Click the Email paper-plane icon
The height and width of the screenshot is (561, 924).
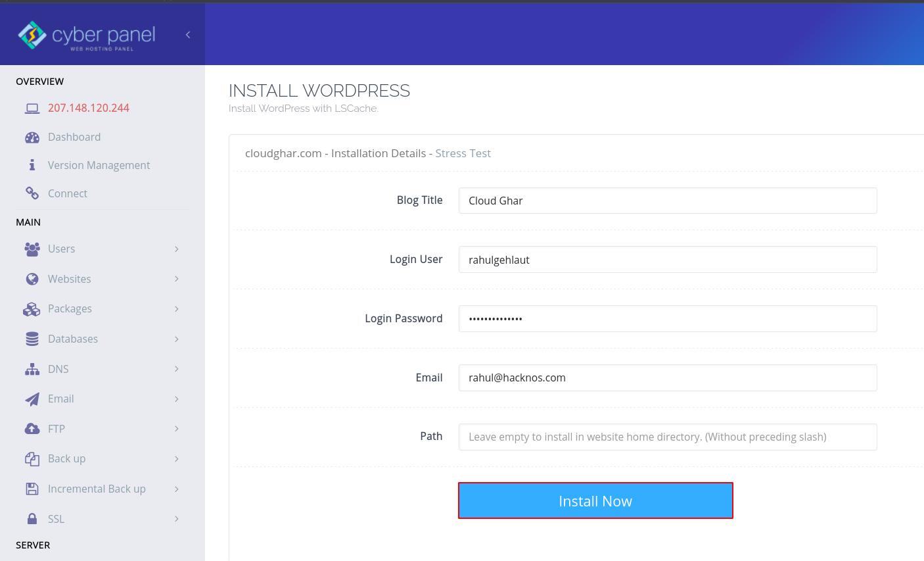[x=32, y=399]
